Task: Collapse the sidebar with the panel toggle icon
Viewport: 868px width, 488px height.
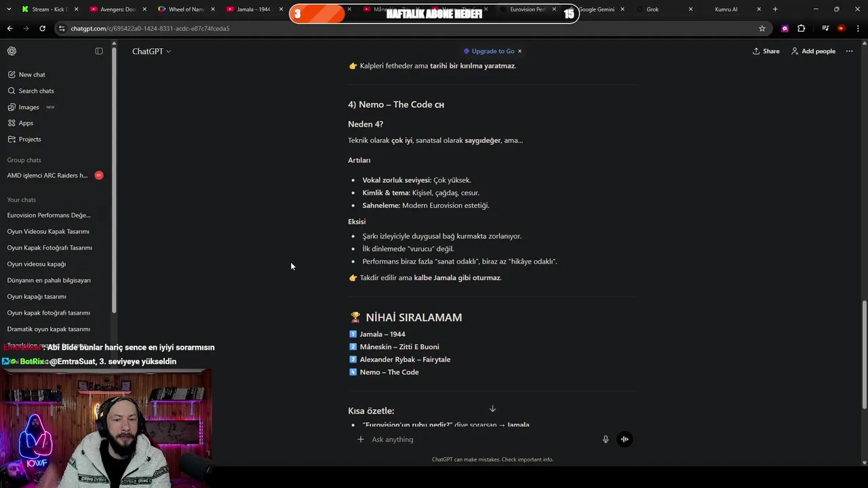Action: coord(99,52)
